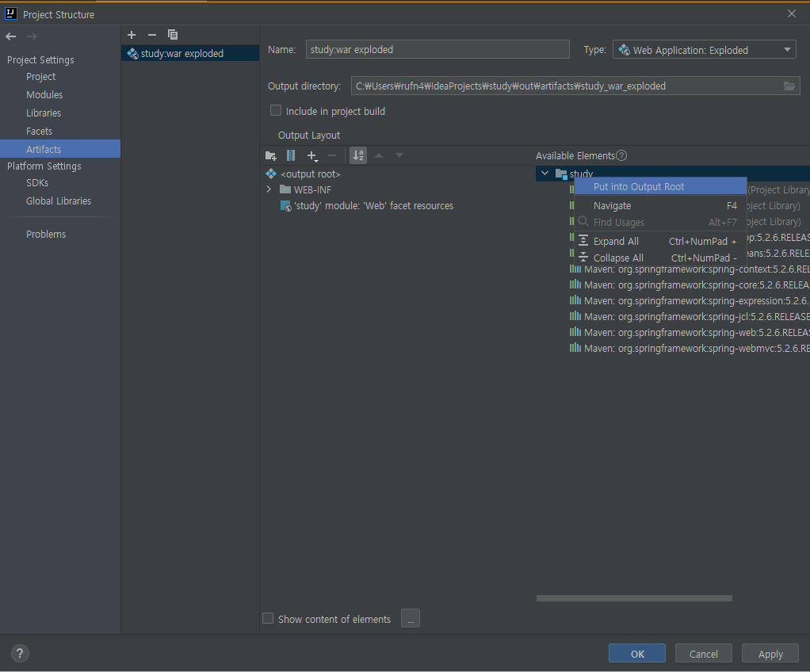
Task: Add a new artifact with the plus icon
Action: [x=132, y=35]
